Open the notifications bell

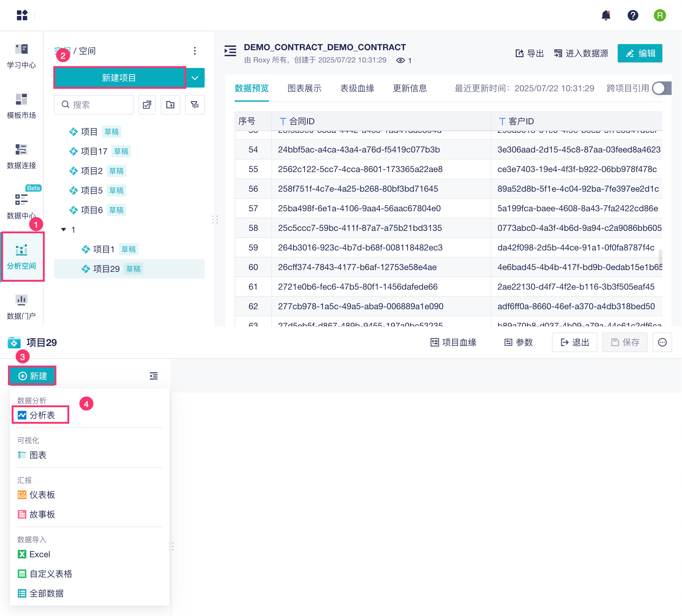[605, 15]
